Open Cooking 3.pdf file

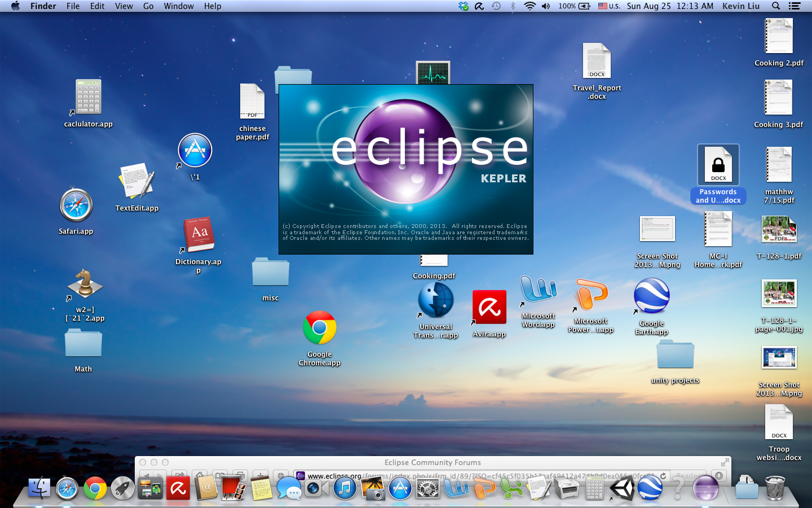click(x=779, y=98)
